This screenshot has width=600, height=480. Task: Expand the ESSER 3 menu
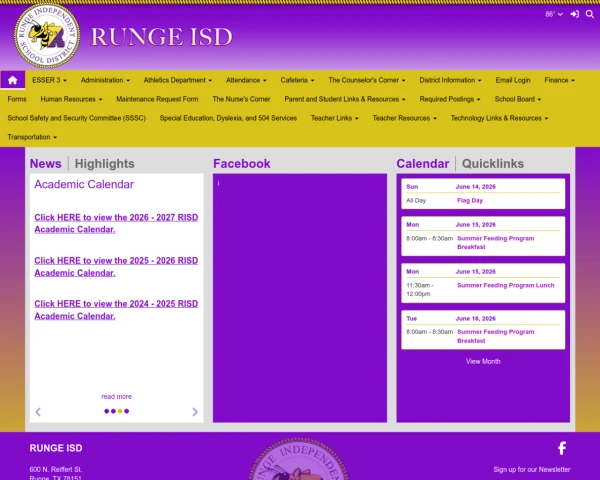(x=49, y=80)
